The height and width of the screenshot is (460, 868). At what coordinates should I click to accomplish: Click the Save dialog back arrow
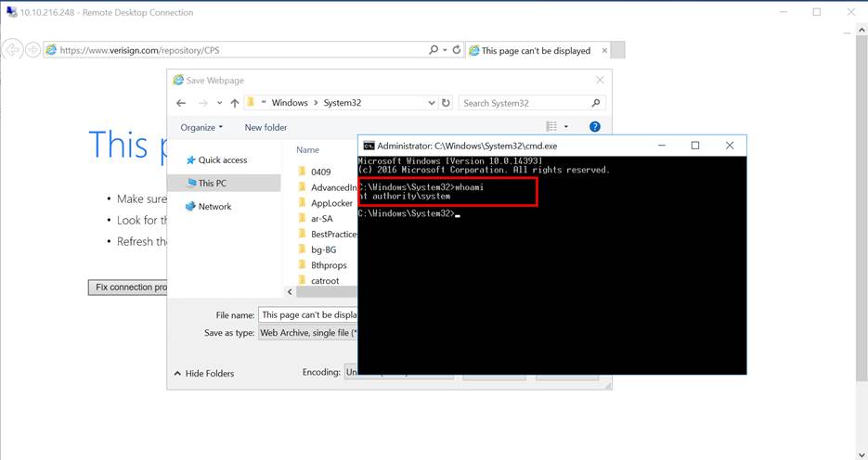click(178, 103)
